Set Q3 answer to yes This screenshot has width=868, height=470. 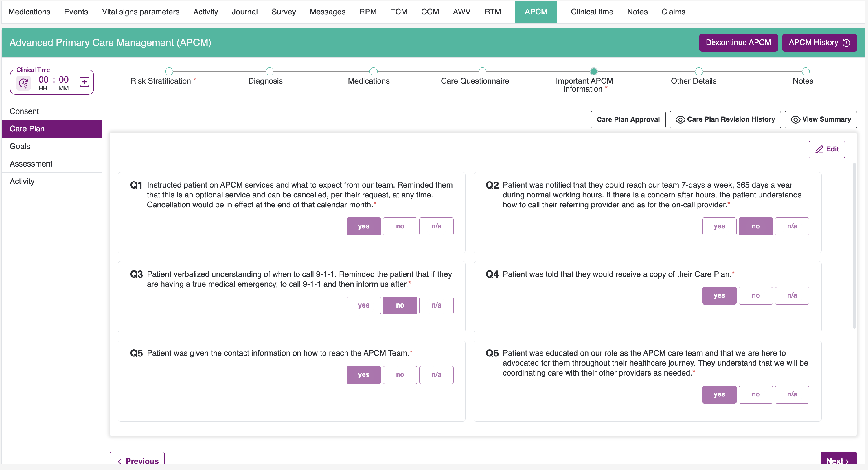(x=363, y=306)
